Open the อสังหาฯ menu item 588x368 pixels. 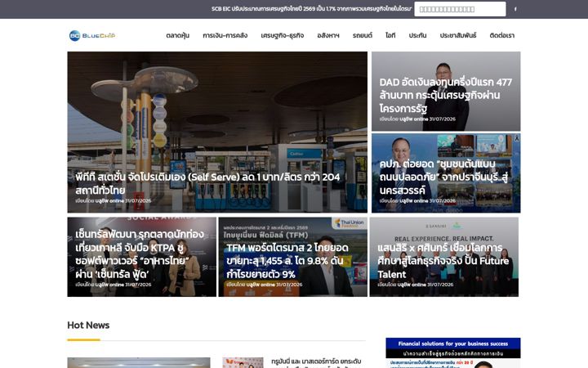[x=328, y=36]
